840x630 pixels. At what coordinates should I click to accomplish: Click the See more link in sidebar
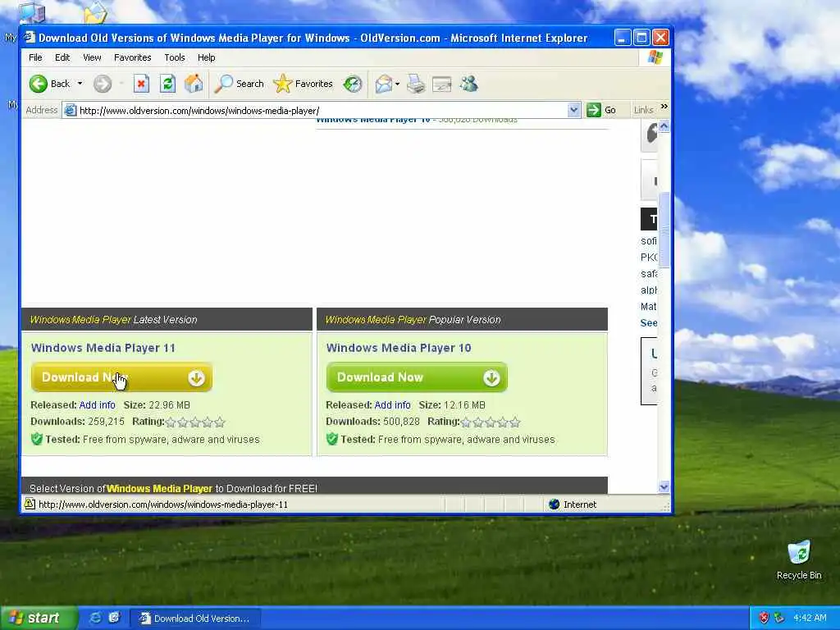[x=649, y=323]
